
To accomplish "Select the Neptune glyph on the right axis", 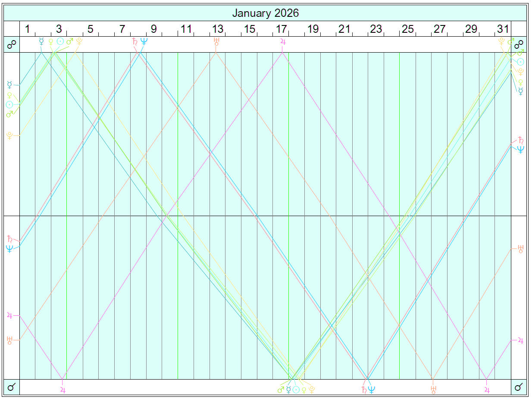I will tap(521, 149).
